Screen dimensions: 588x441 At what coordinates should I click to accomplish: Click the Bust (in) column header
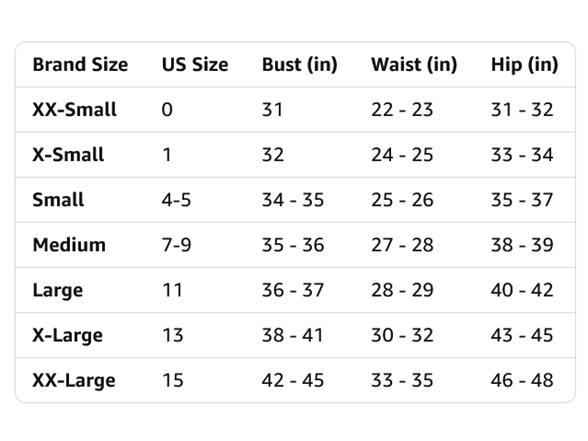point(300,64)
